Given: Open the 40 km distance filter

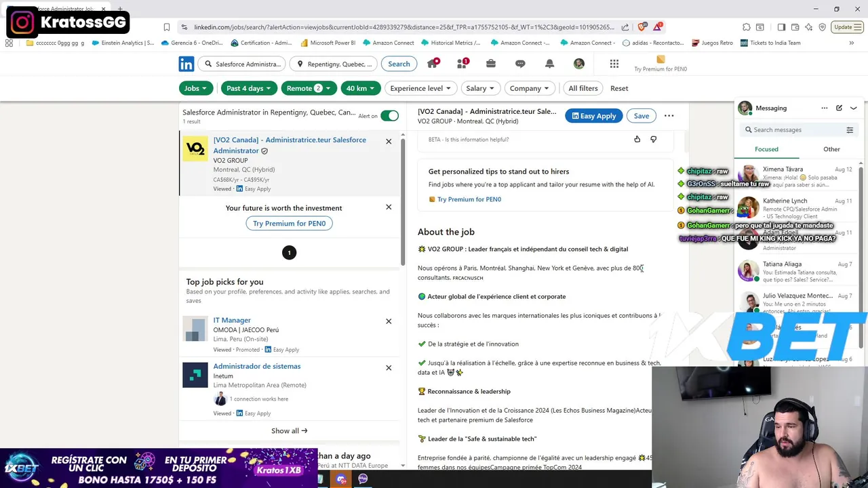Looking at the screenshot, I should pyautogui.click(x=361, y=88).
